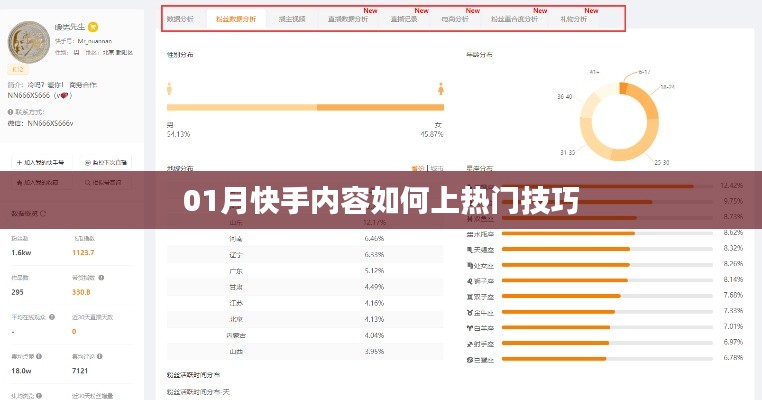Click the creator's round profile avatar
The width and height of the screenshot is (762, 400).
29,42
